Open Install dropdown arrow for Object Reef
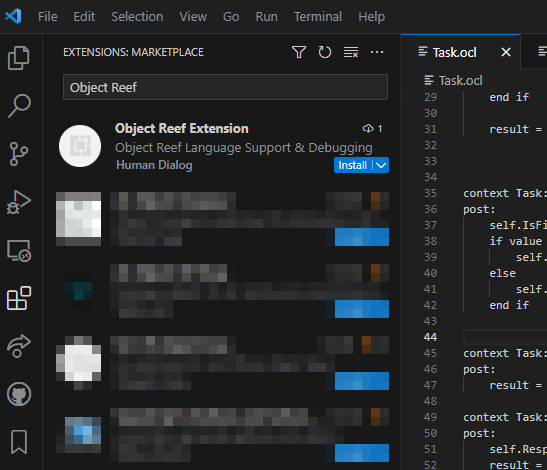 (x=381, y=165)
